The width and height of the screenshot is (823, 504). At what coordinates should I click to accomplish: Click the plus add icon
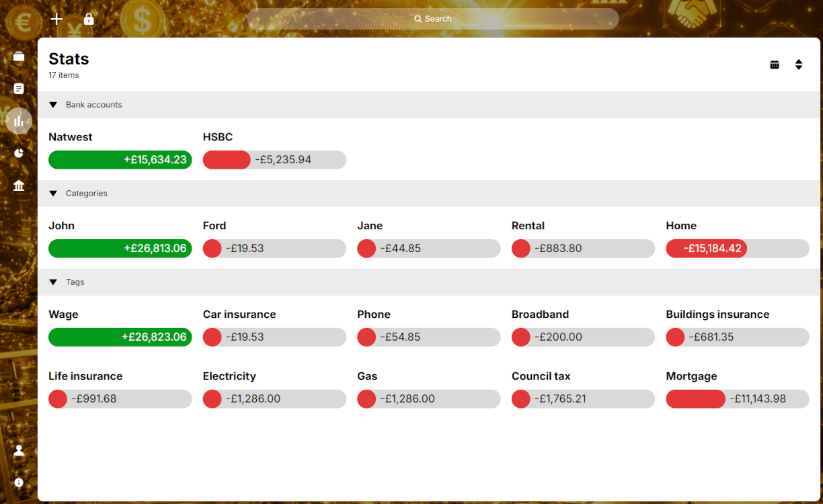tap(56, 19)
